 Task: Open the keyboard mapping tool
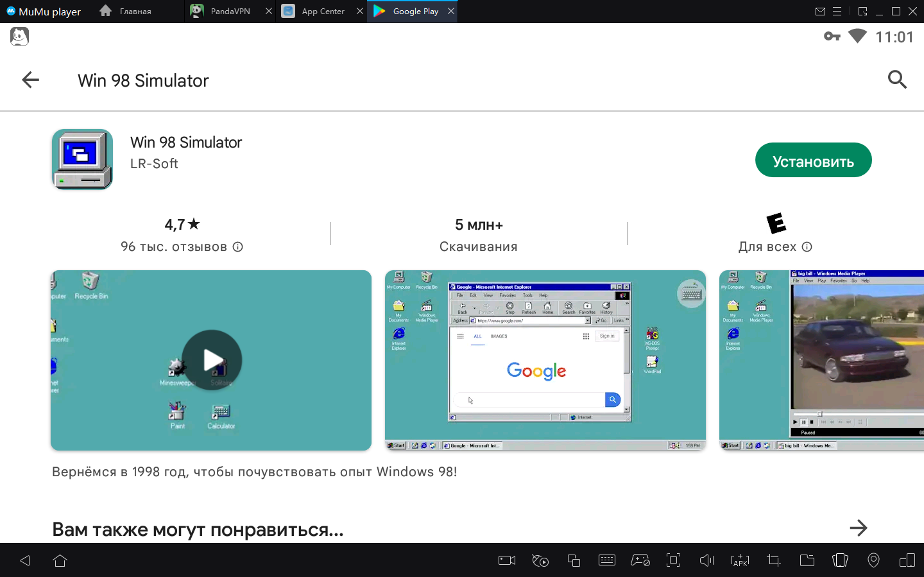[606, 560]
